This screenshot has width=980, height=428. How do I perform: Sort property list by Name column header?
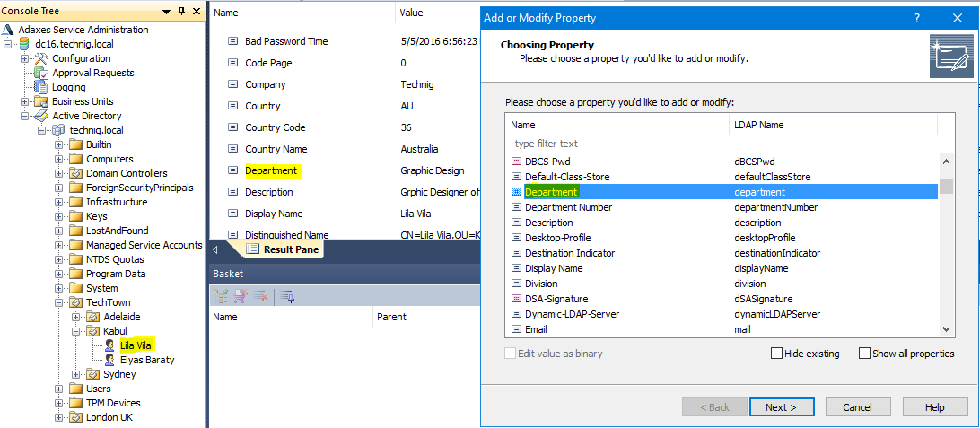617,125
